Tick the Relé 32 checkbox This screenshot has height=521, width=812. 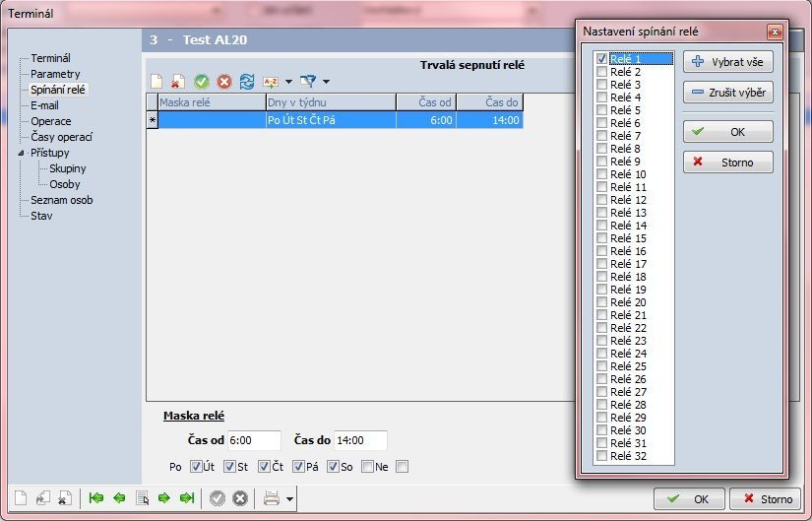[602, 456]
